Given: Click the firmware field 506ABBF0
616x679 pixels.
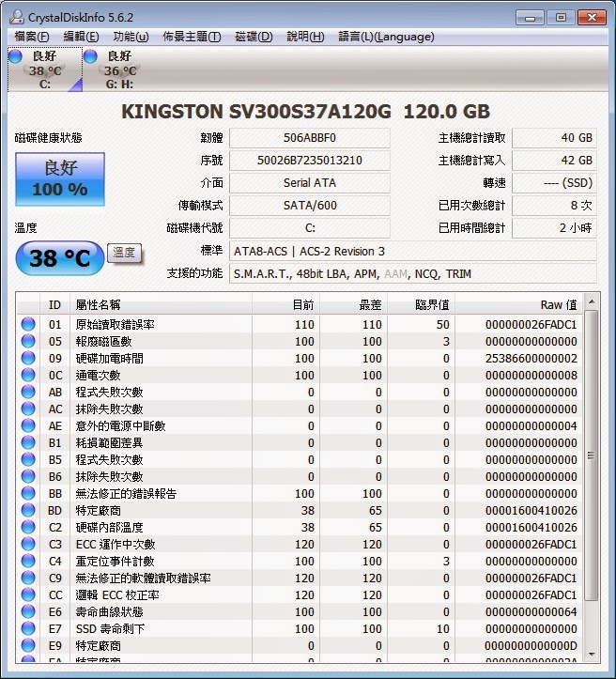Looking at the screenshot, I should click(310, 138).
